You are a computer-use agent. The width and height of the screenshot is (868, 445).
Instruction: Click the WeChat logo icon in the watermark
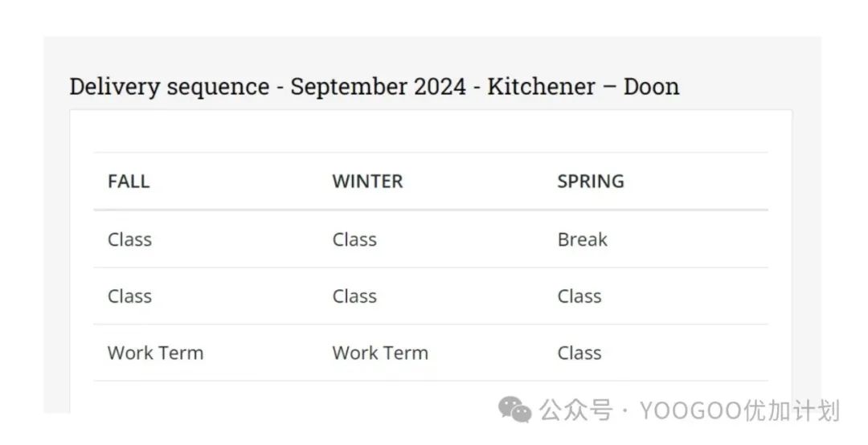[515, 410]
